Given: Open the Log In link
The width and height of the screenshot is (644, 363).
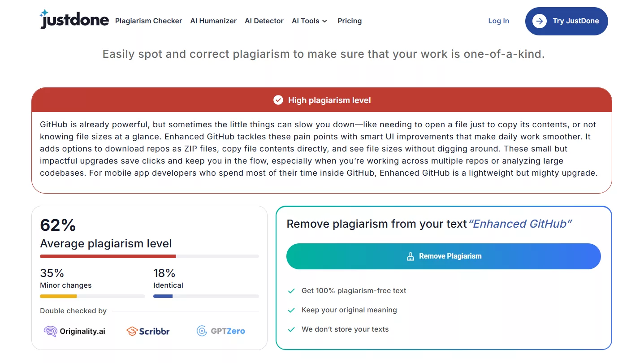Looking at the screenshot, I should (x=498, y=21).
